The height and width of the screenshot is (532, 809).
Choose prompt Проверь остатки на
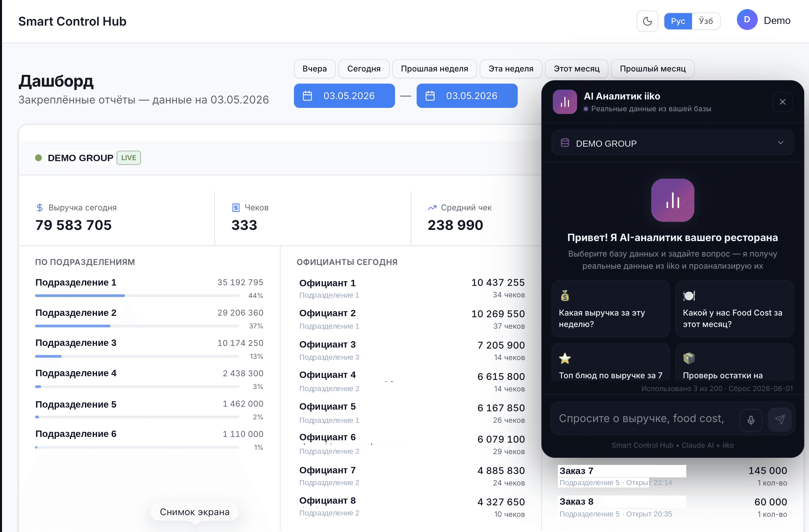click(x=735, y=362)
